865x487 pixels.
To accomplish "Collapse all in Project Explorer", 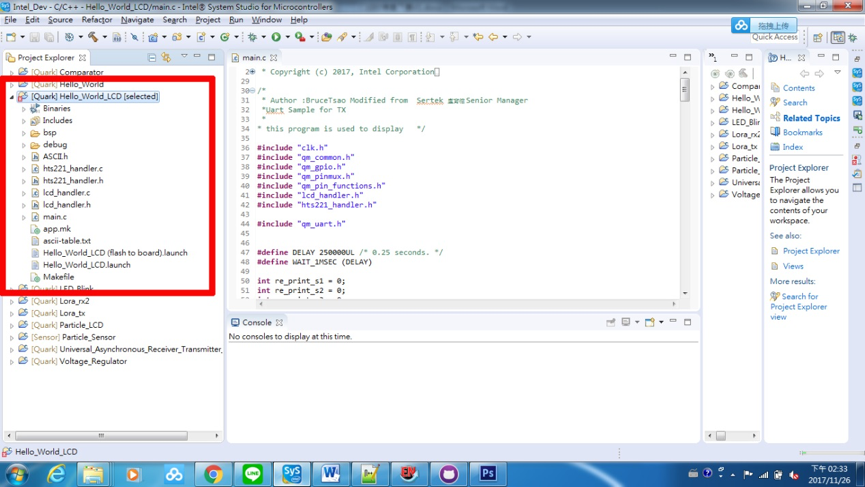I will coord(152,57).
